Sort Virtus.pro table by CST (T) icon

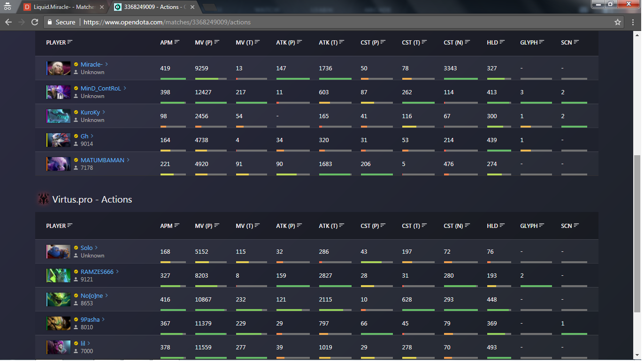click(424, 226)
